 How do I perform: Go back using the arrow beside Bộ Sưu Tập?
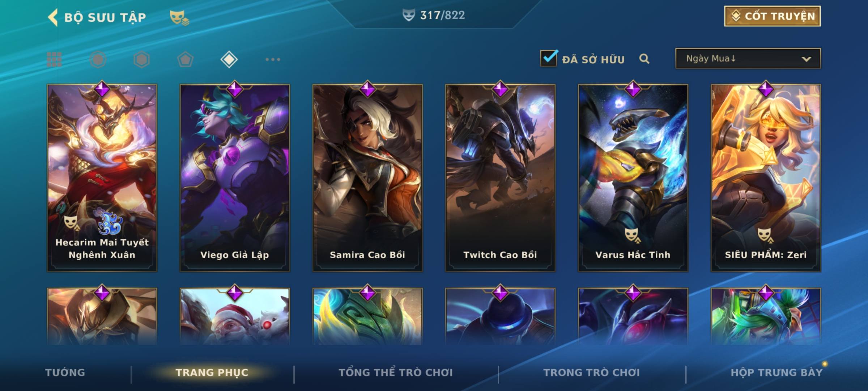53,17
